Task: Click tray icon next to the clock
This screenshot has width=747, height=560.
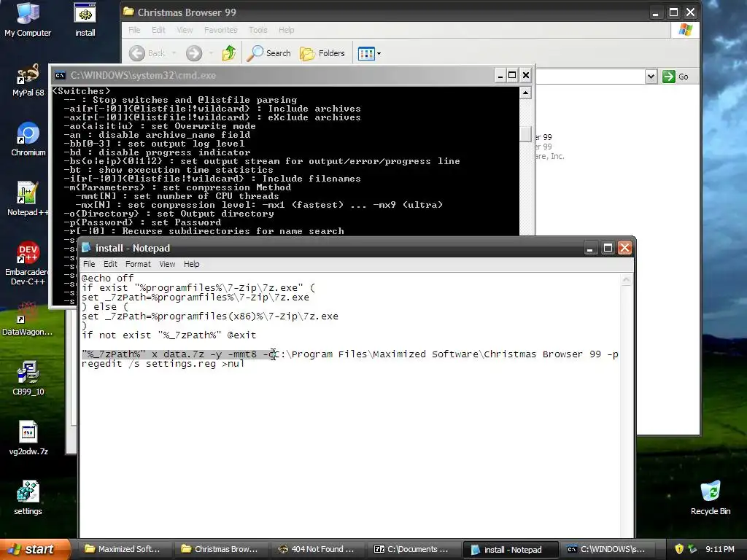Action: (x=692, y=549)
